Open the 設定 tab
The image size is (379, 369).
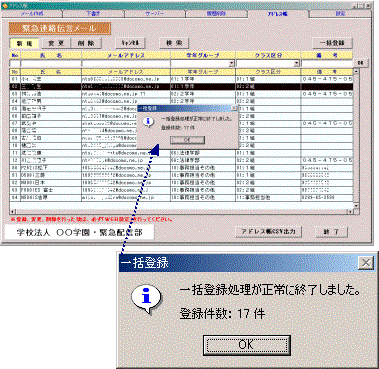pyautogui.click(x=340, y=14)
